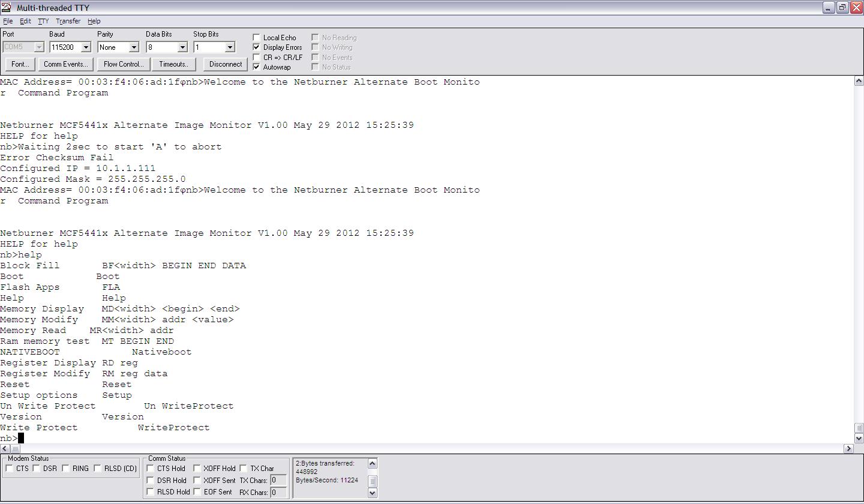Click the 'NATIVEBOOT' help row
Image resolution: width=864 pixels, height=504 pixels.
(x=96, y=352)
